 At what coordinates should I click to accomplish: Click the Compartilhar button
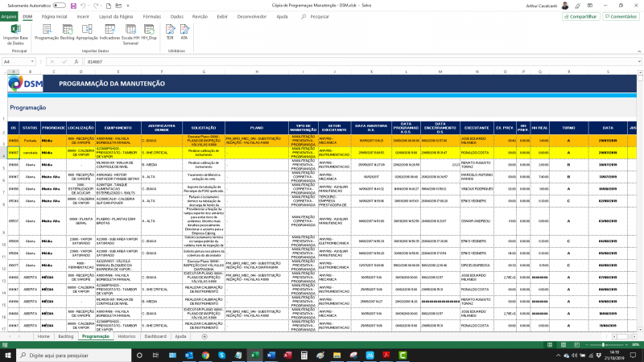(x=580, y=16)
